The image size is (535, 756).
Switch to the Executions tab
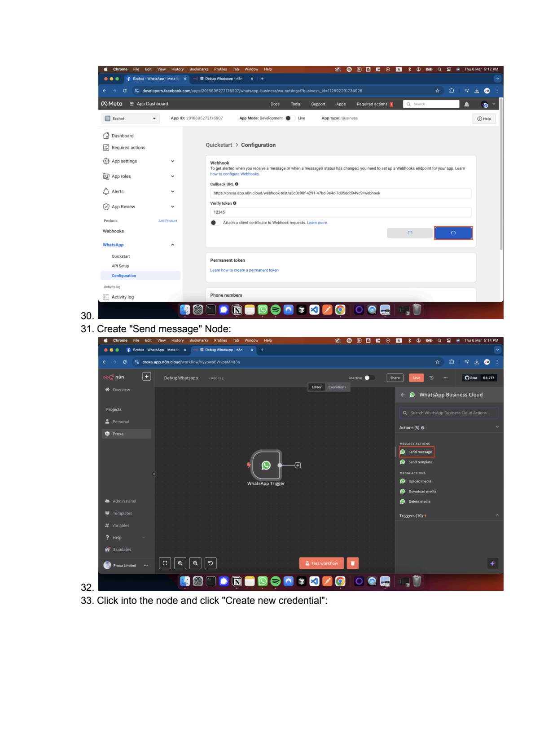337,387
